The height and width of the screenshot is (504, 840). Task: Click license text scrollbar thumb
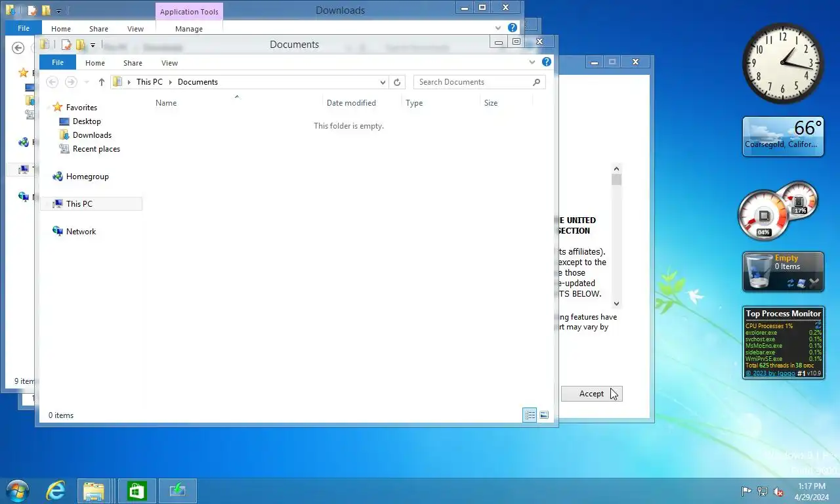(x=616, y=180)
